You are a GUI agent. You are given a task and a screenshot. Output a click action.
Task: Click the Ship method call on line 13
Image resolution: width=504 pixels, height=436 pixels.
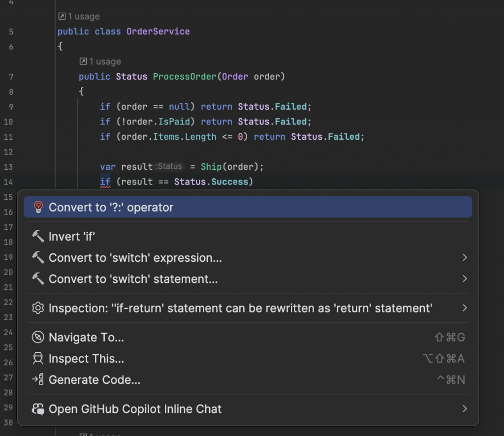[211, 167]
